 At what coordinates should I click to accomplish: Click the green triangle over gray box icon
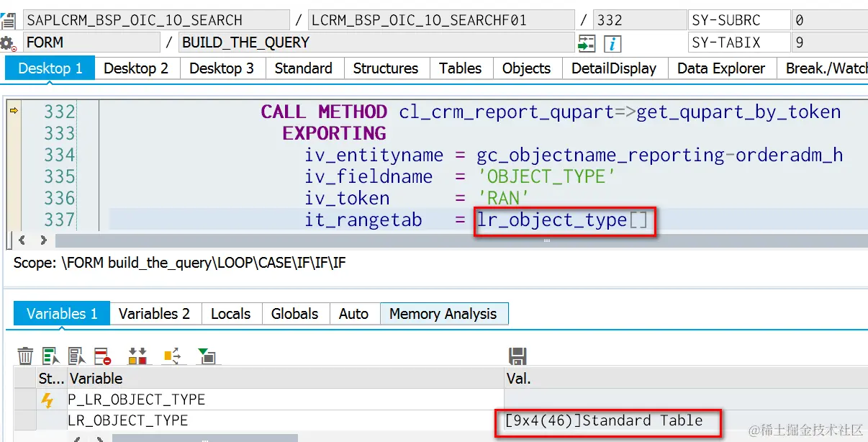point(207,356)
